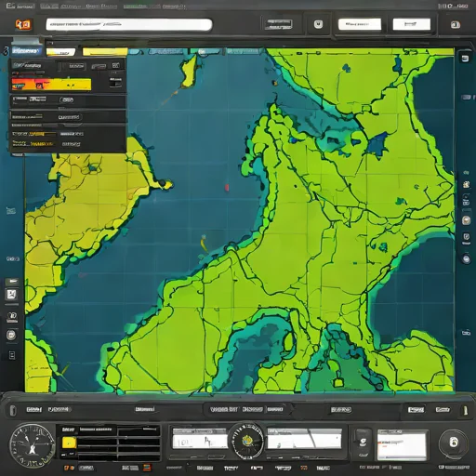Screen dimensions: 476x476
Task: Click the orange-red striped icon in the bottom status row
Action: [x=147, y=468]
